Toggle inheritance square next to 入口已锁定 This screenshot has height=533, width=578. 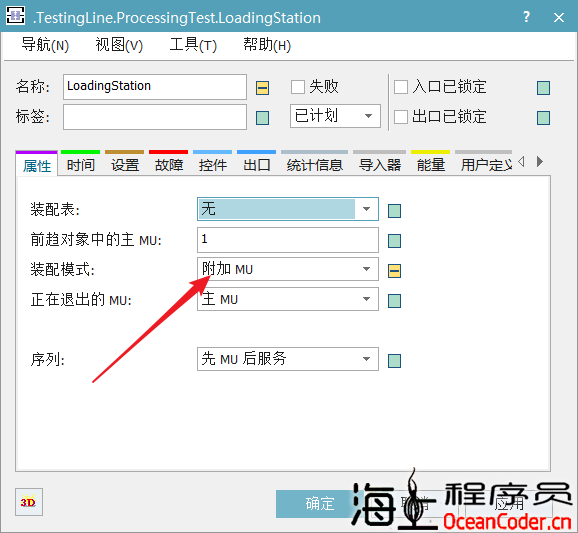pyautogui.click(x=543, y=88)
